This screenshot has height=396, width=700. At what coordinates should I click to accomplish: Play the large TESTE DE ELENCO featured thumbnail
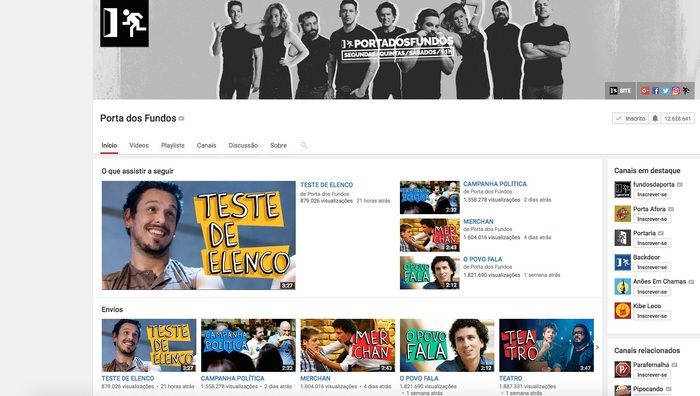[x=199, y=235]
